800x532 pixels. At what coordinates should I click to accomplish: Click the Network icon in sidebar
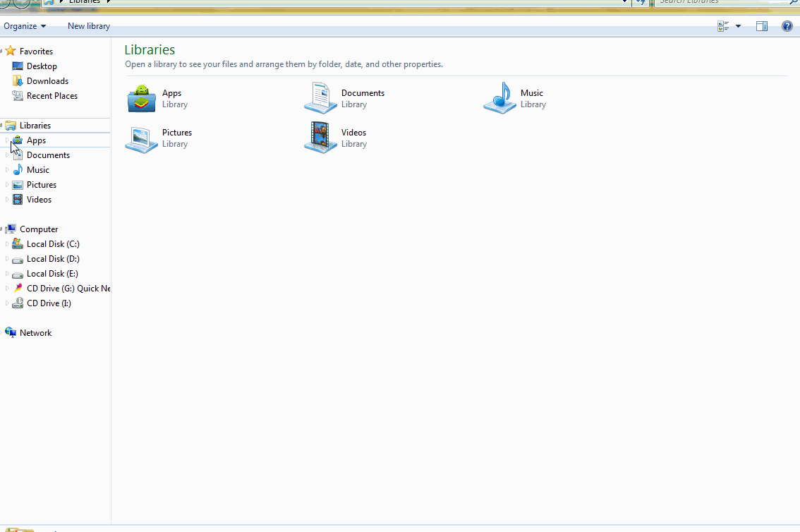(11, 332)
